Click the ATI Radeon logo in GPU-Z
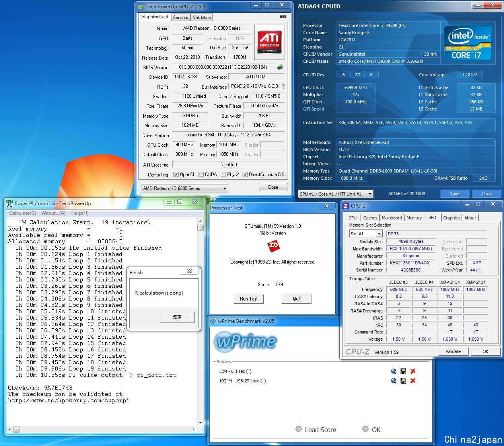The width and height of the screenshot is (504, 446). point(269,43)
